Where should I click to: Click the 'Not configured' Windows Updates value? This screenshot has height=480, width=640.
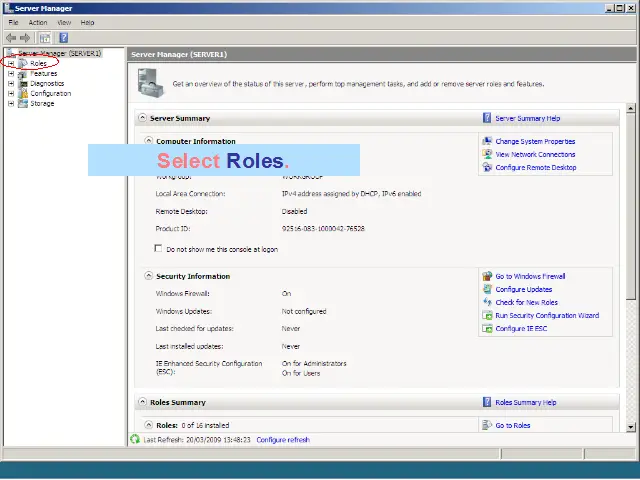(x=304, y=311)
